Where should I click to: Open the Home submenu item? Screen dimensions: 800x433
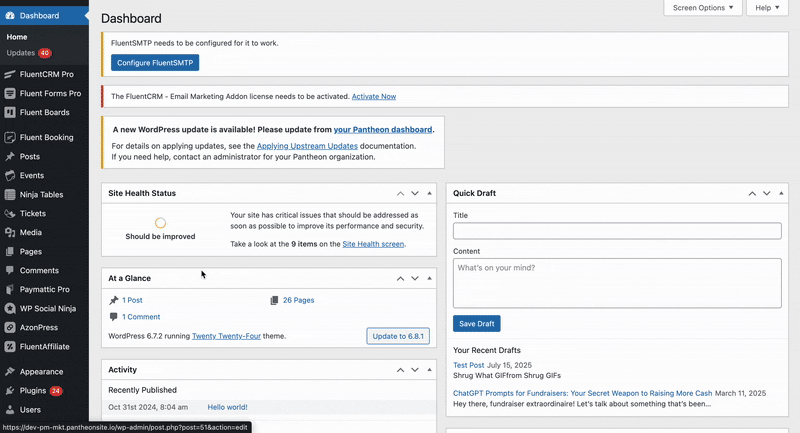(17, 37)
